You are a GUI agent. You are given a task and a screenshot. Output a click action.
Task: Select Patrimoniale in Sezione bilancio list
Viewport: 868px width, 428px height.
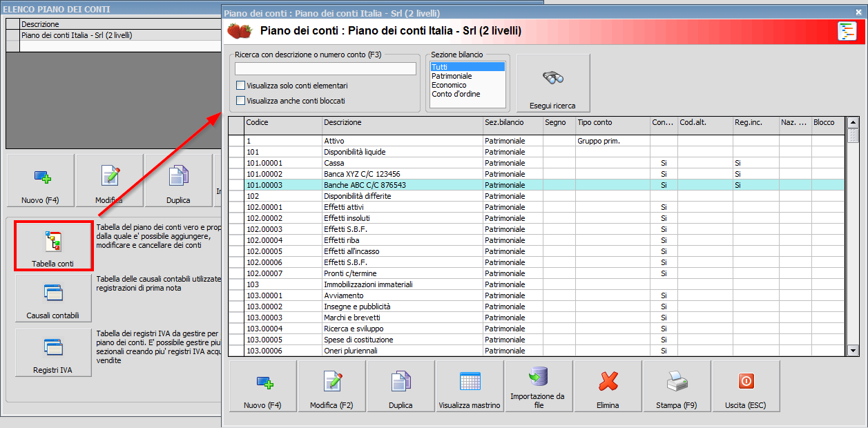pyautogui.click(x=468, y=76)
